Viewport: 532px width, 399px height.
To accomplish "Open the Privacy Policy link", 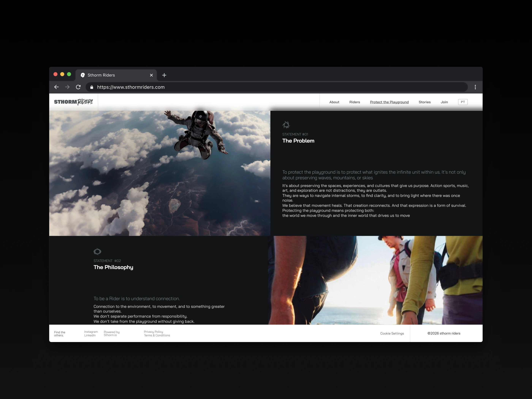I will pyautogui.click(x=154, y=332).
